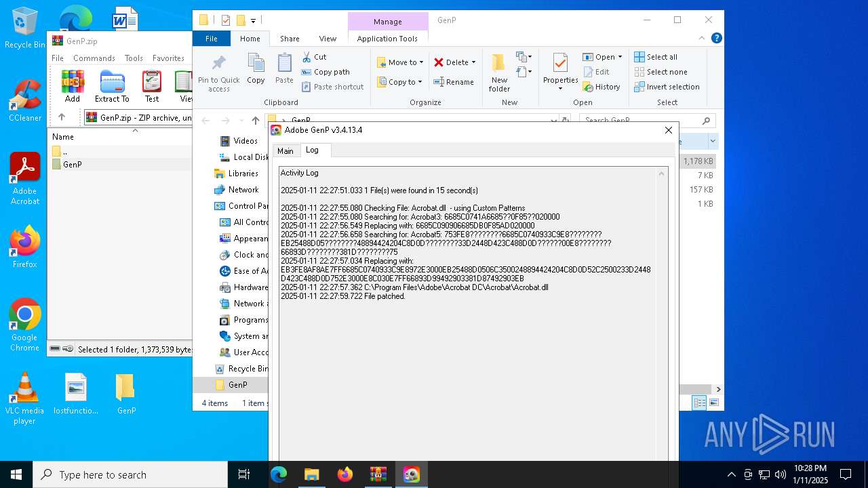Click WinRAR Test button
Viewport: 868px width, 488px height.
[152, 86]
